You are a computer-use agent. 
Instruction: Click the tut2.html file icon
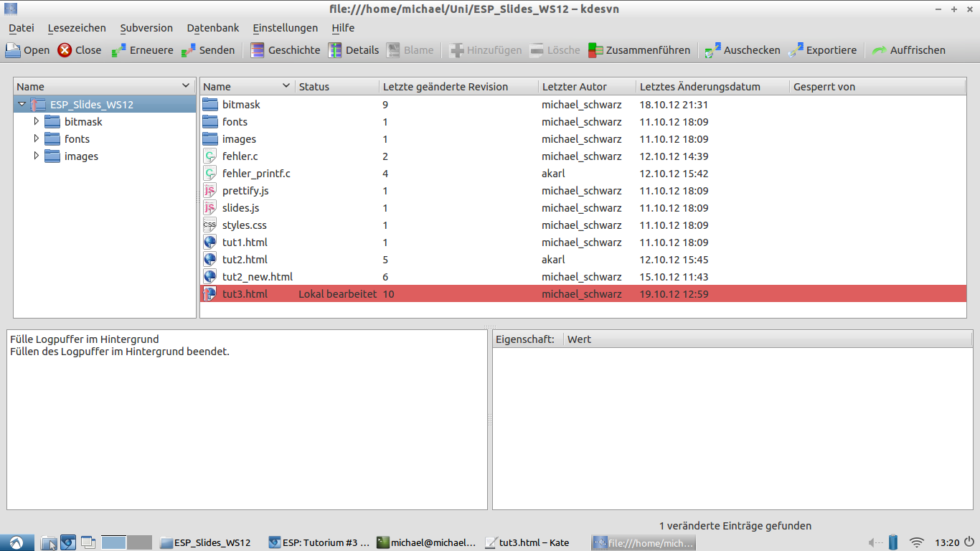click(209, 259)
